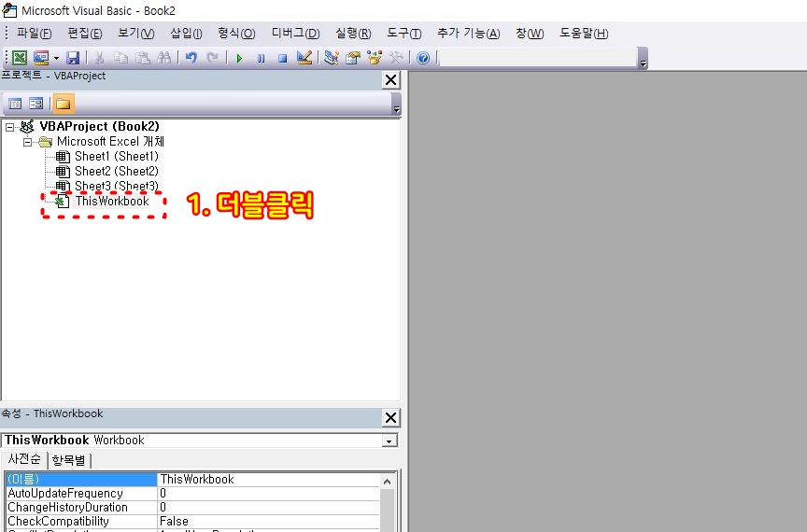Select the CheckCompatibility property
This screenshot has width=807, height=532.
click(x=81, y=521)
